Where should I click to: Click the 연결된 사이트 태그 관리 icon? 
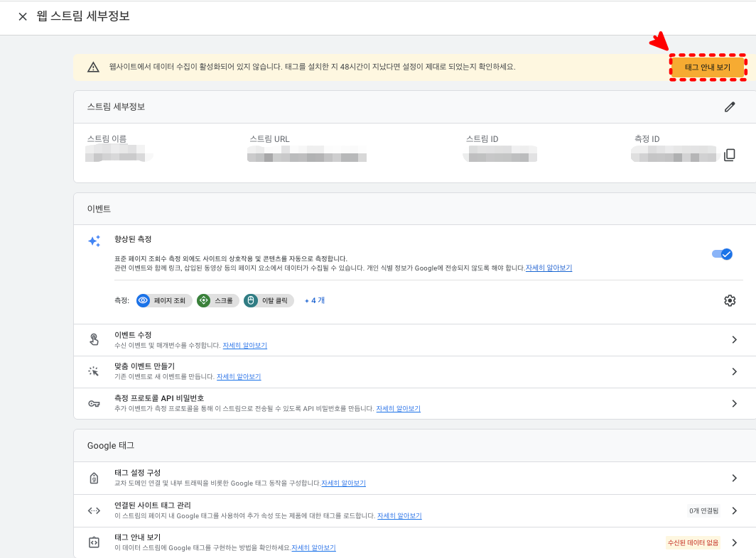(93, 510)
